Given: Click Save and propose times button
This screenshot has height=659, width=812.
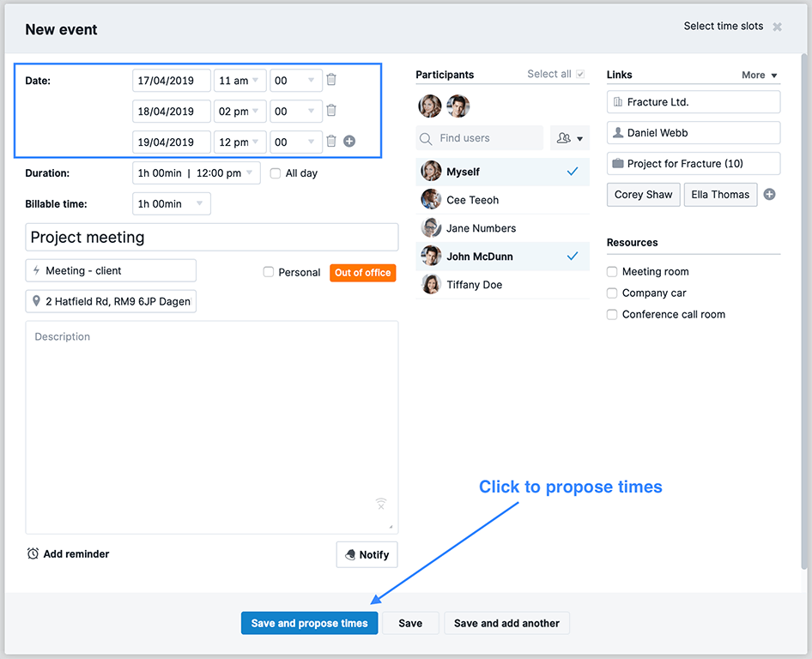Looking at the screenshot, I should [310, 623].
